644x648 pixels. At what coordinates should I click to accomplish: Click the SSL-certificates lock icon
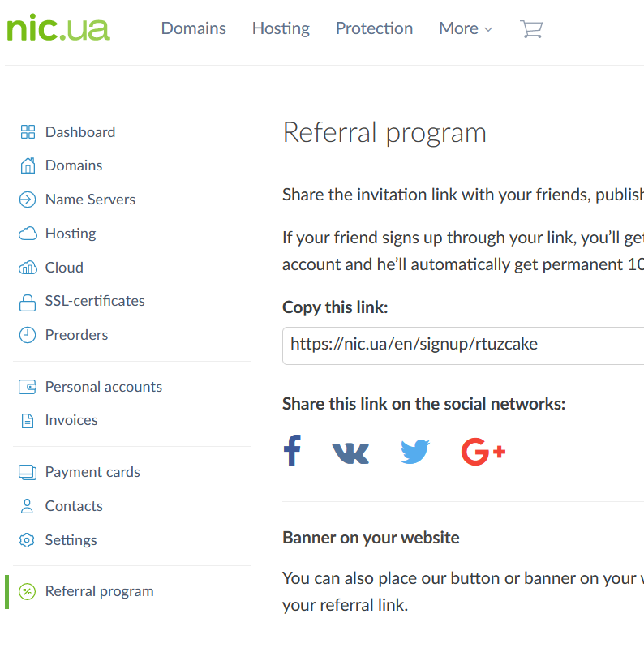pyautogui.click(x=28, y=303)
